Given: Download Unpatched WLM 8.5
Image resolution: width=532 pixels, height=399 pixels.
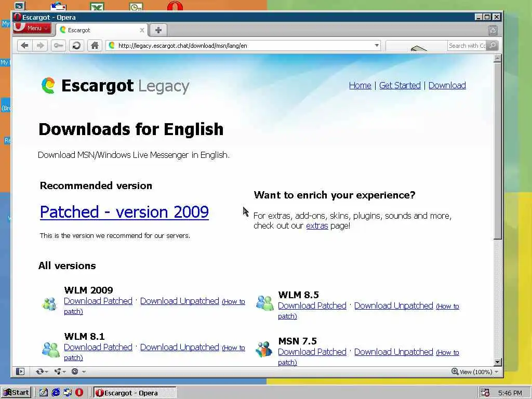Looking at the screenshot, I should click(394, 305).
